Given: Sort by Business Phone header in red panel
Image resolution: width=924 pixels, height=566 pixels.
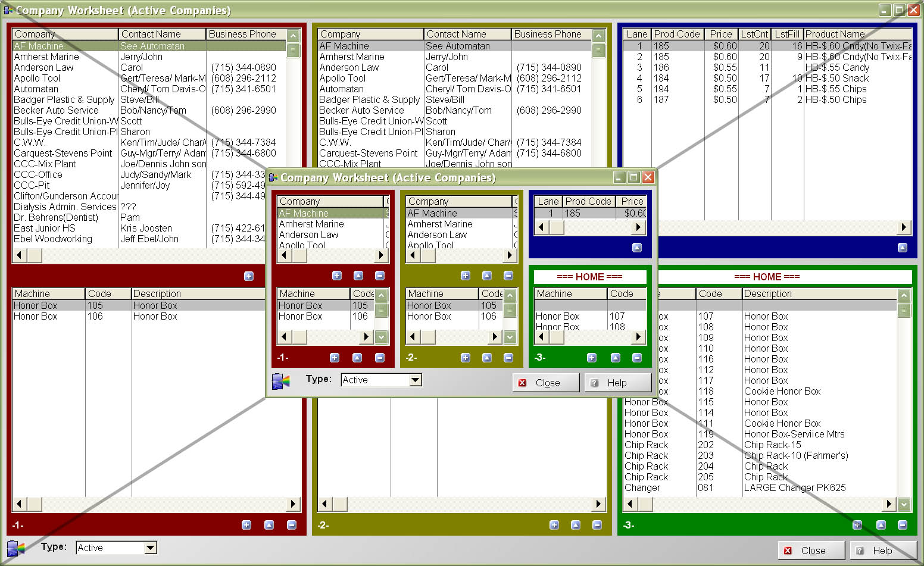Looking at the screenshot, I should [x=245, y=35].
